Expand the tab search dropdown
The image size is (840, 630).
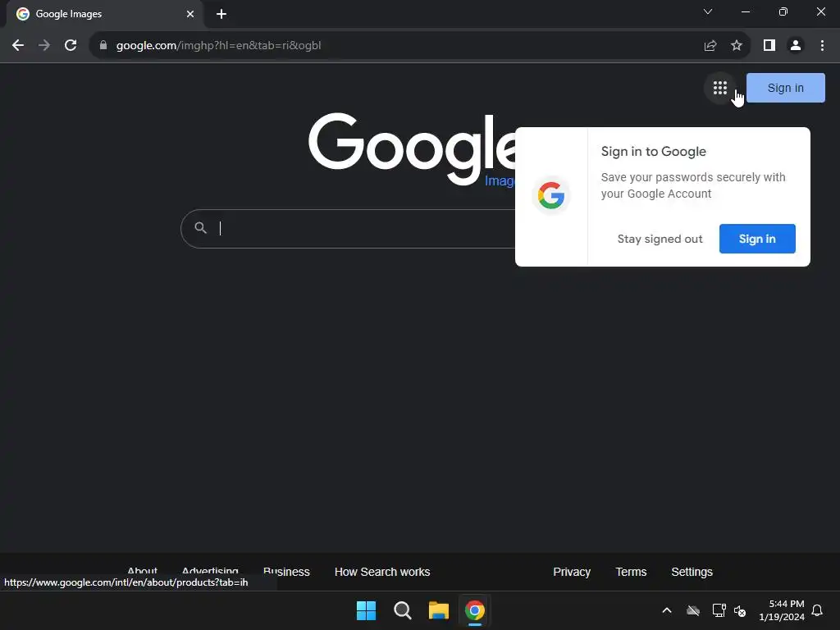coord(708,11)
